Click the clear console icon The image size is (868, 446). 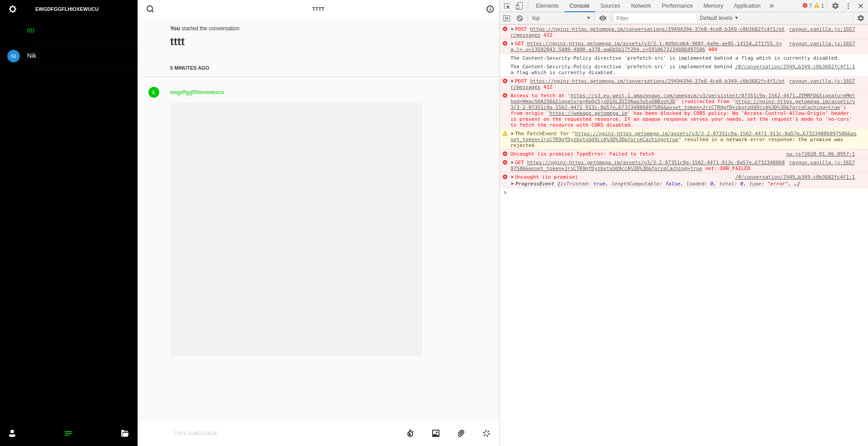tap(520, 18)
